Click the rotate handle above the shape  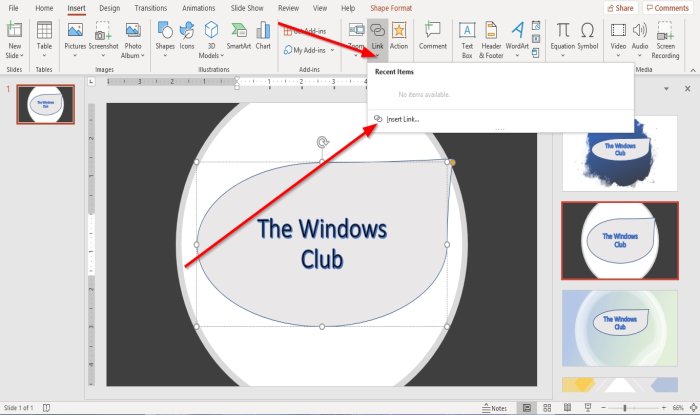322,142
